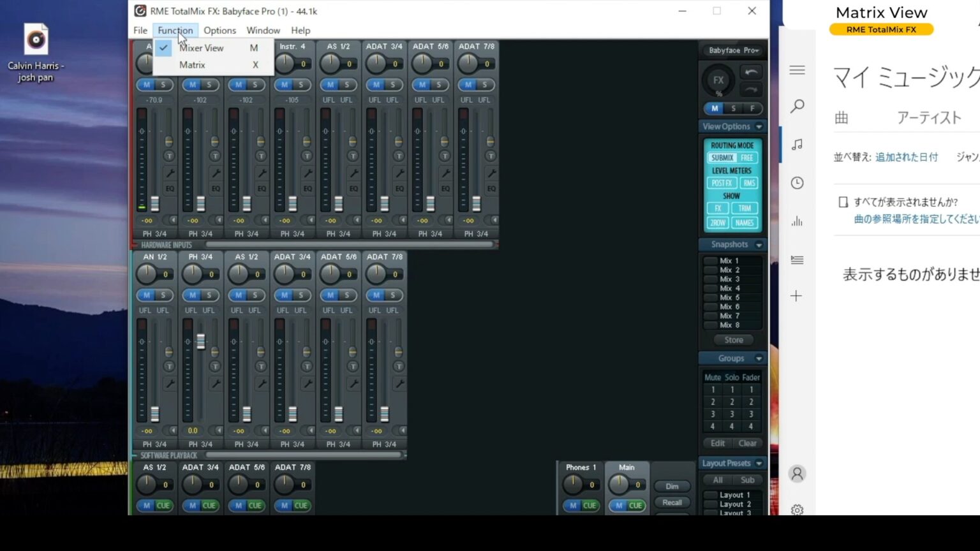Open search in the Groove Music sidebar
The image size is (980, 551).
[797, 107]
